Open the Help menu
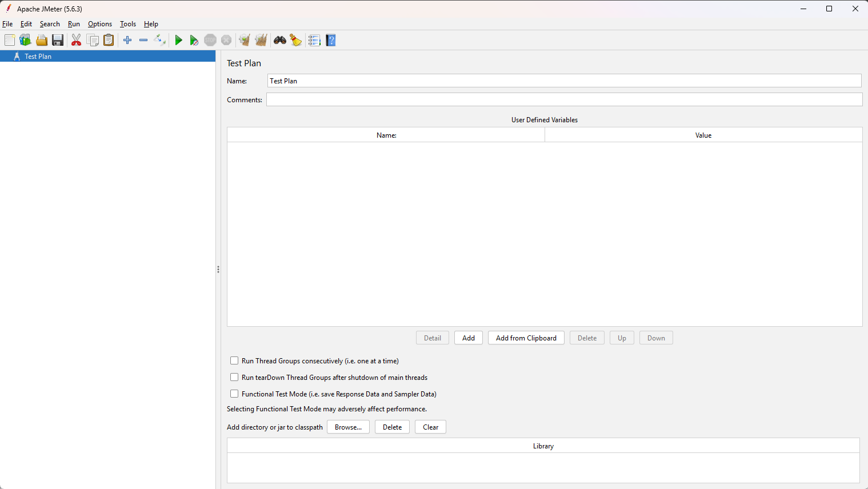This screenshot has width=868, height=489. (x=151, y=24)
